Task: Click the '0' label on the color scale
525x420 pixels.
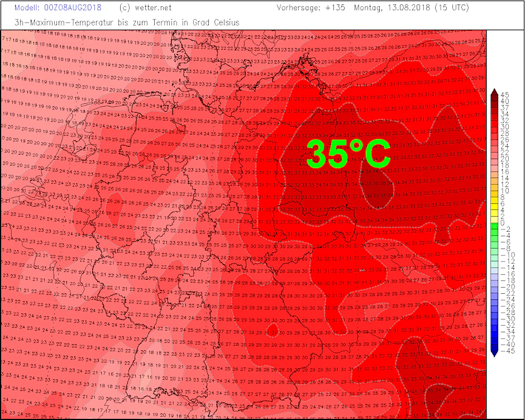Action: click(x=503, y=223)
